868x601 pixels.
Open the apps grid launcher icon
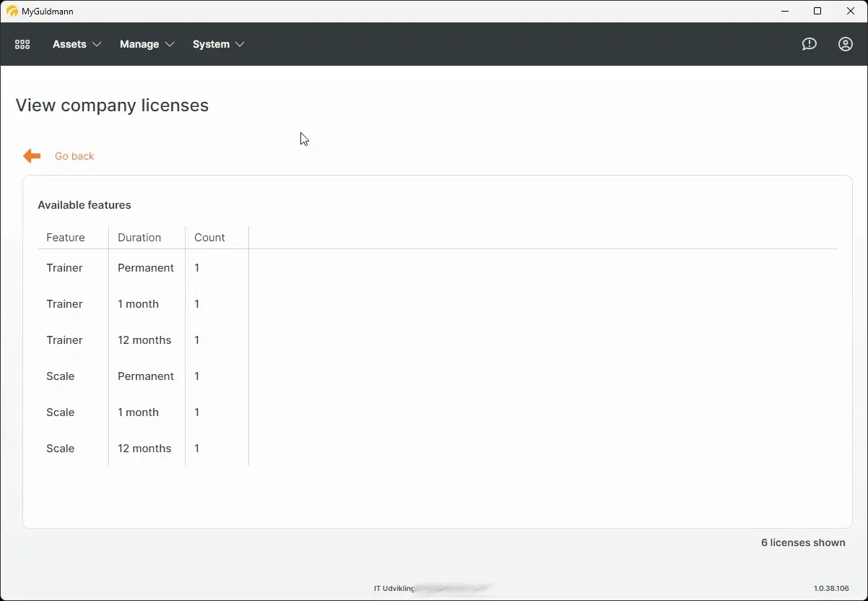click(x=22, y=44)
